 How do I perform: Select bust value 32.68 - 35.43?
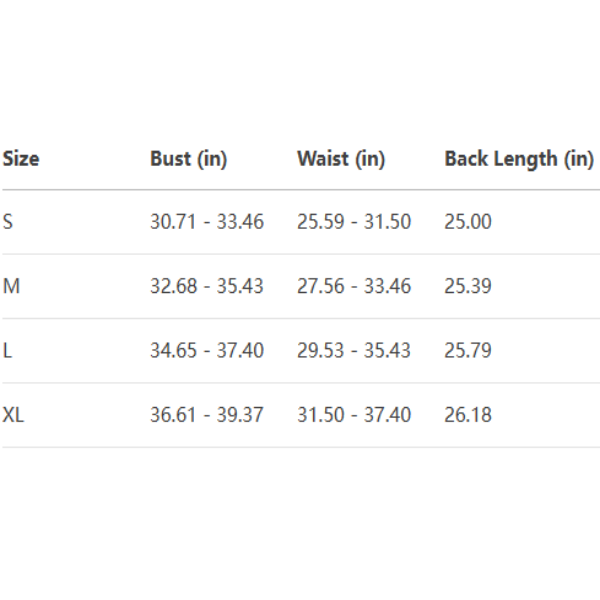click(x=207, y=286)
